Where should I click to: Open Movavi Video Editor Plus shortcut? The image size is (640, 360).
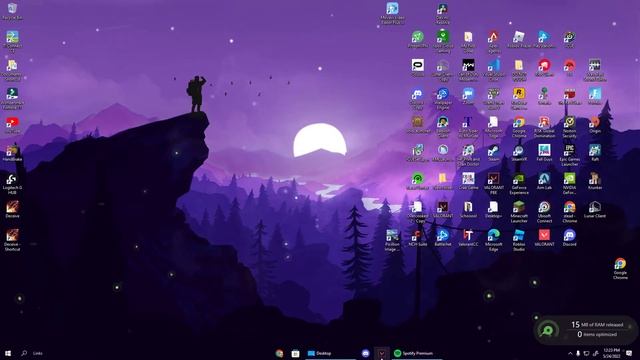click(392, 13)
